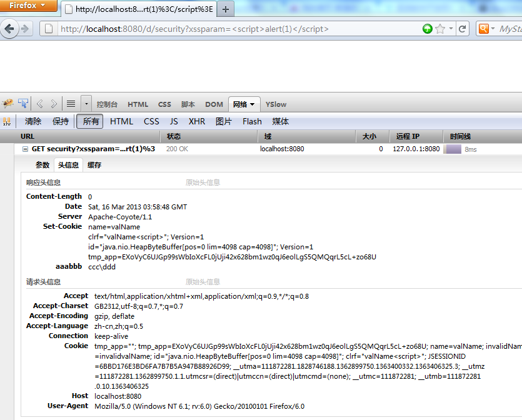Switch to the YSlow panel
The width and height of the screenshot is (522, 420).
pyautogui.click(x=276, y=104)
